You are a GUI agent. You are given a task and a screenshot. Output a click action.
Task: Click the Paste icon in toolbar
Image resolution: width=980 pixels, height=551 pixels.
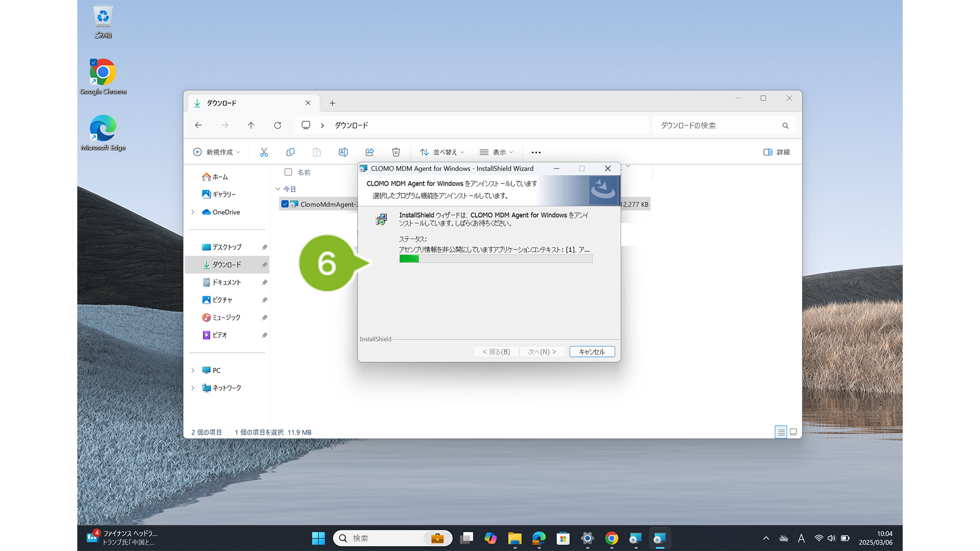click(317, 152)
